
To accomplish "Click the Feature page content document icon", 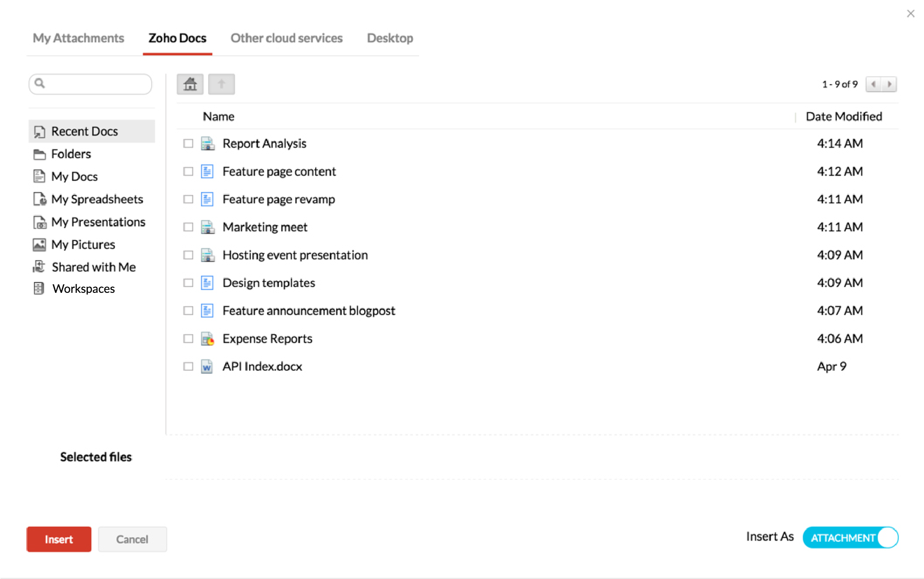I will coord(207,172).
